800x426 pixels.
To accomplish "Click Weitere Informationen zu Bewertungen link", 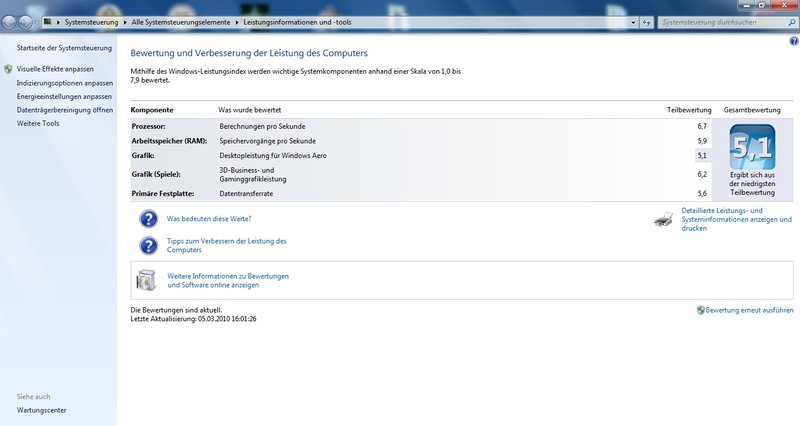I will tap(228, 281).
